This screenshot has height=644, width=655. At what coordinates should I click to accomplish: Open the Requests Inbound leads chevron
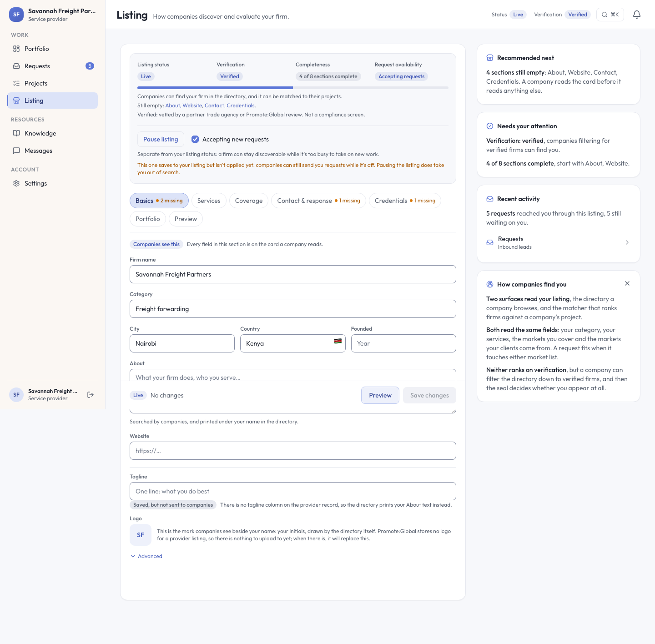point(627,242)
